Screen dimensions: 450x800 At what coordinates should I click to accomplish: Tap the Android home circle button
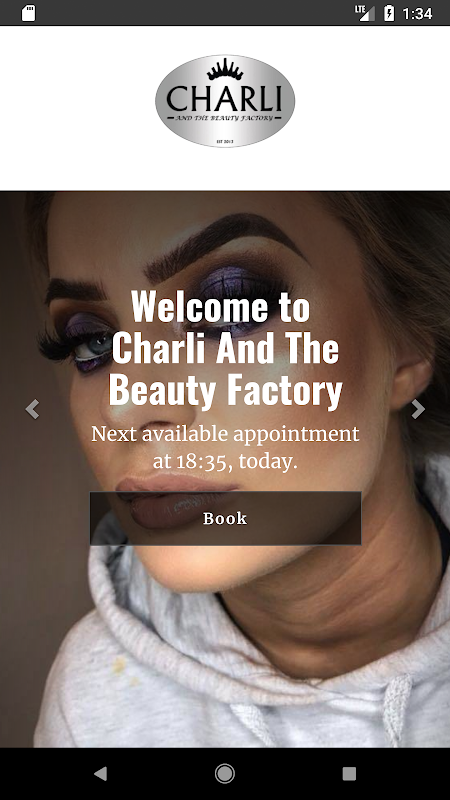224,773
